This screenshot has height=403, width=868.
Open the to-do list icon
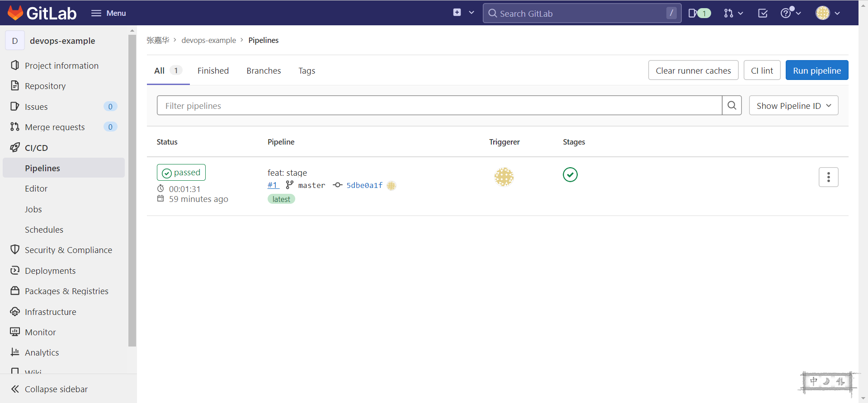tap(763, 13)
